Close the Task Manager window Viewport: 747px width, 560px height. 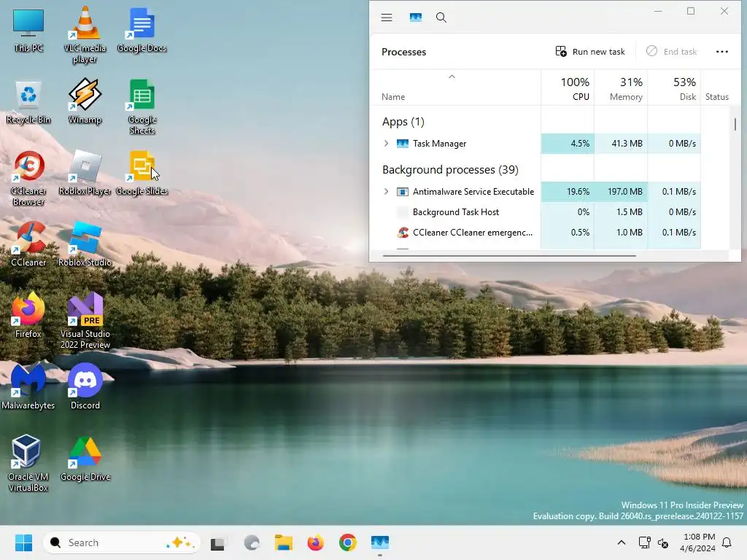coord(724,11)
